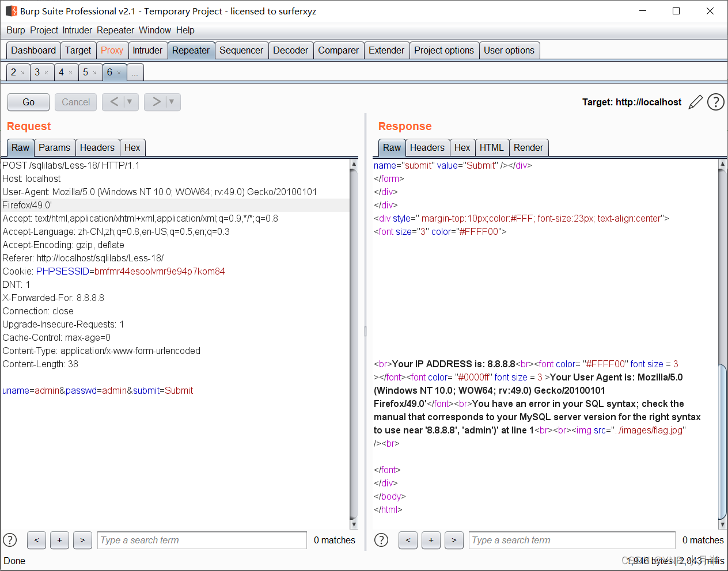Screen dimensions: 728x571
Task: Click response search plus options button
Action: click(431, 540)
